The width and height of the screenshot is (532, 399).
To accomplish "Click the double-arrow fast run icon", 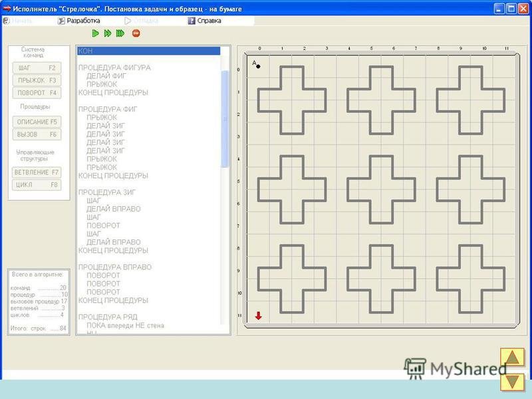I will click(x=107, y=33).
